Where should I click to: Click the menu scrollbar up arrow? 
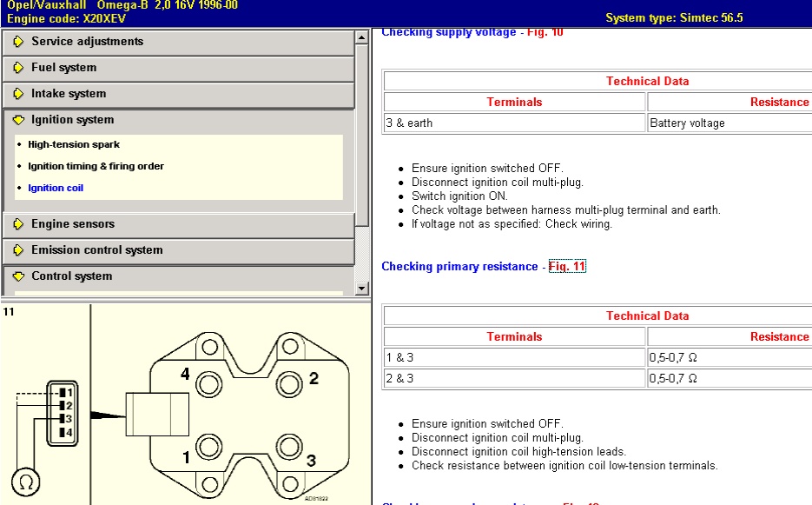[x=361, y=37]
